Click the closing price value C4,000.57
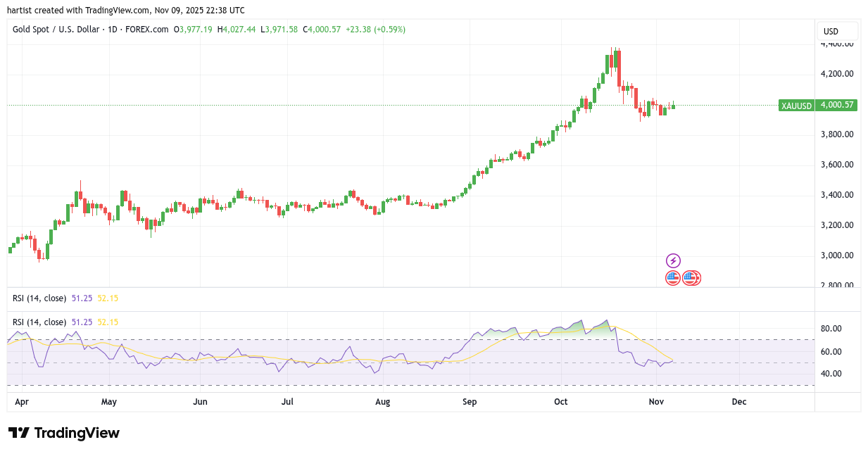 tap(322, 30)
